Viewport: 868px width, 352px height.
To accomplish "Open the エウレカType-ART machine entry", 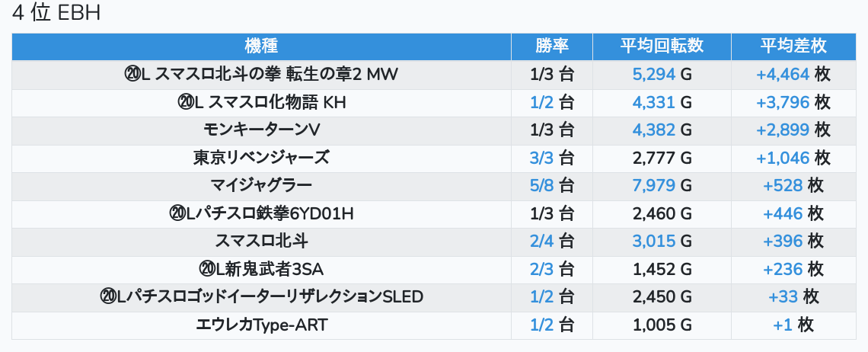I will [x=261, y=325].
